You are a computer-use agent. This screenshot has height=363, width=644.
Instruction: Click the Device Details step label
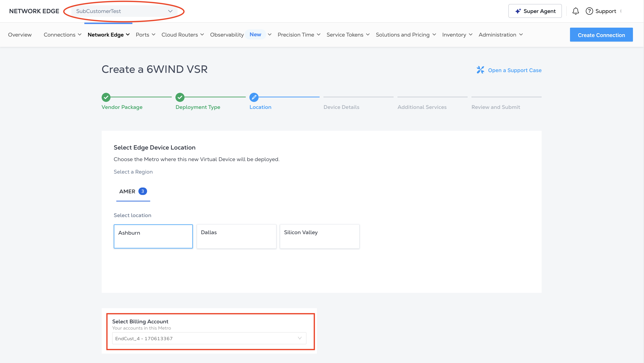point(341,107)
